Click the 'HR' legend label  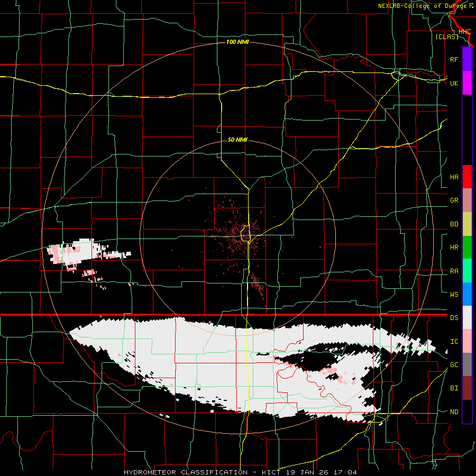tap(454, 248)
